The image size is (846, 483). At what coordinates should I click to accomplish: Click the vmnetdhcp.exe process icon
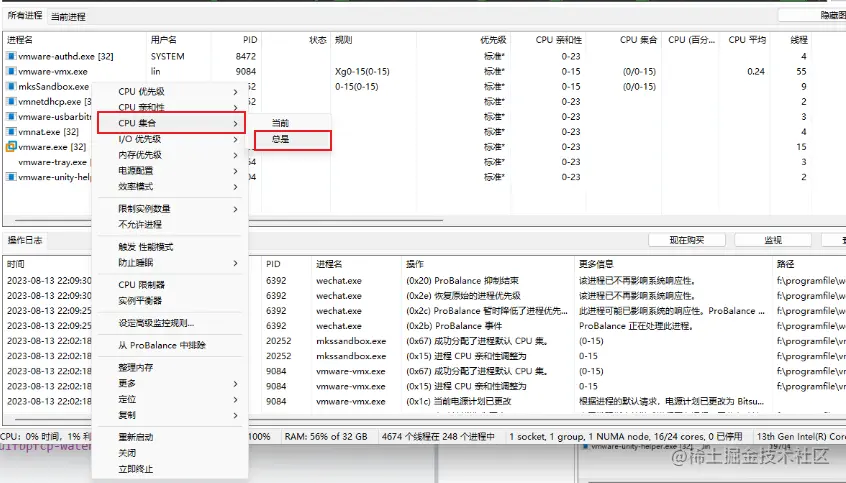[11, 101]
